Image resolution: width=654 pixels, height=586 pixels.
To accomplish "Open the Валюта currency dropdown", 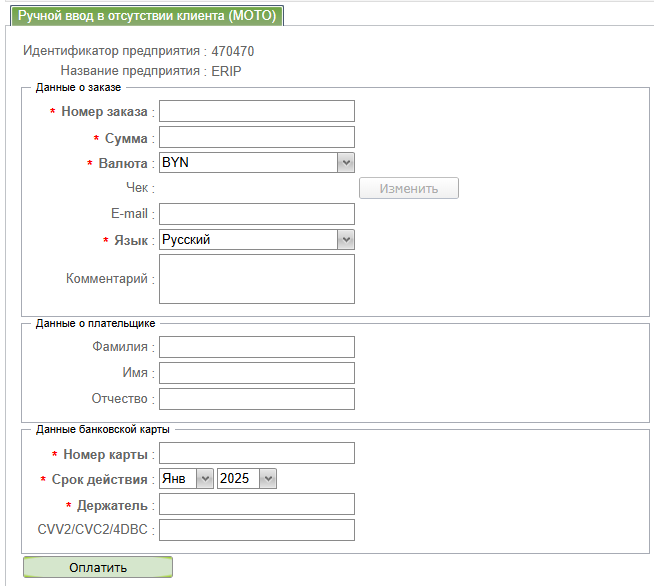I will point(257,163).
